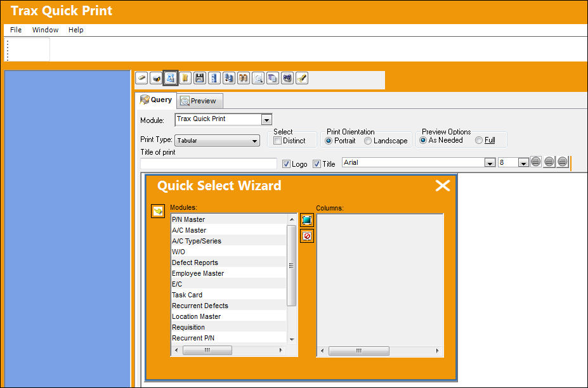This screenshot has height=388, width=588.
Task: Select A/C Master in Modules list
Action: tap(229, 230)
